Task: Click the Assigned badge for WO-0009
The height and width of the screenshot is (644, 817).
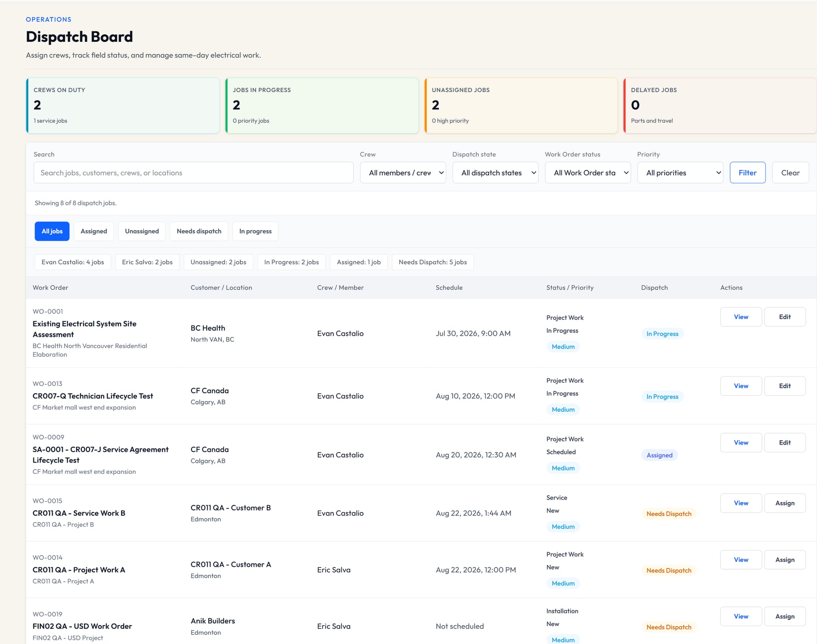Action: (x=659, y=455)
